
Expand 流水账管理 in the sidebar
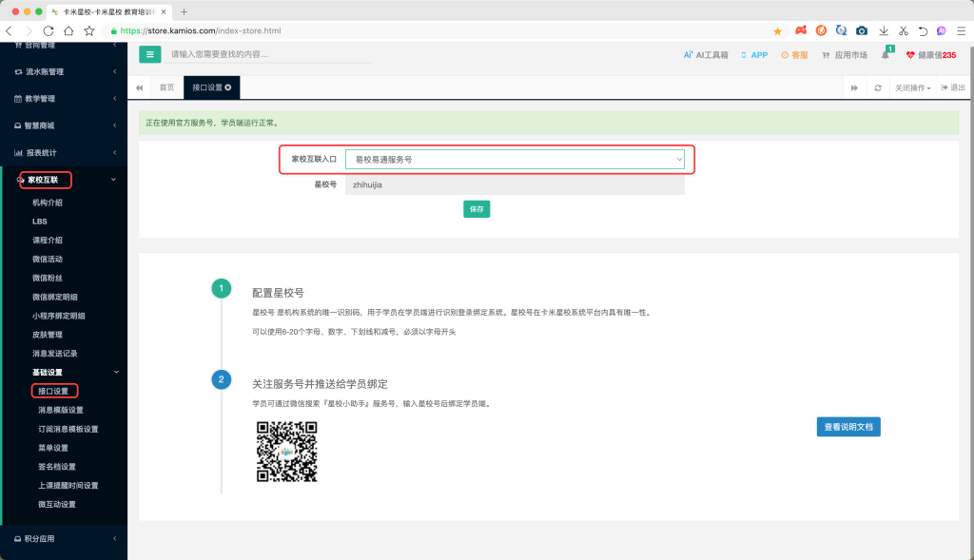(64, 72)
